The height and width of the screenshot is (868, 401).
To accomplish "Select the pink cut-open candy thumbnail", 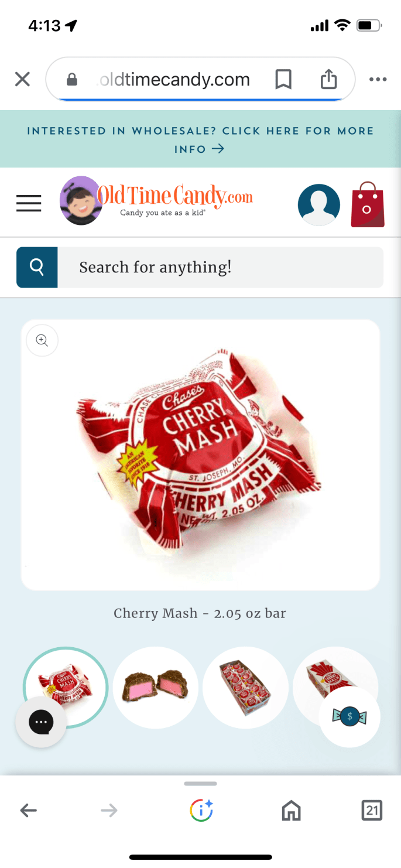I will click(155, 687).
